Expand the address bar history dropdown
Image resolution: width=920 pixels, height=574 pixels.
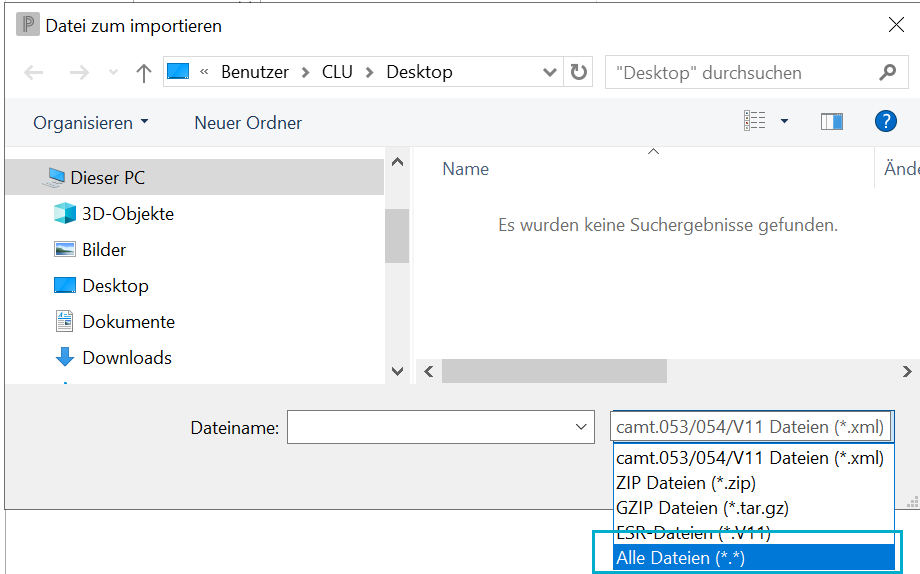(x=550, y=72)
